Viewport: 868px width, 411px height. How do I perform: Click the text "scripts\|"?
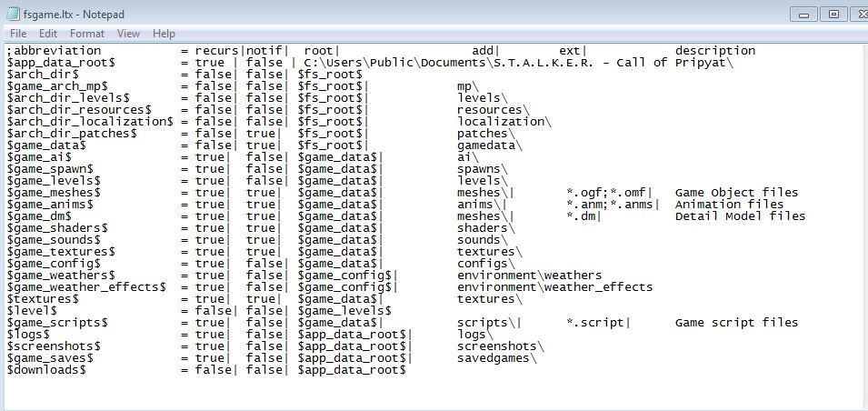pos(489,323)
